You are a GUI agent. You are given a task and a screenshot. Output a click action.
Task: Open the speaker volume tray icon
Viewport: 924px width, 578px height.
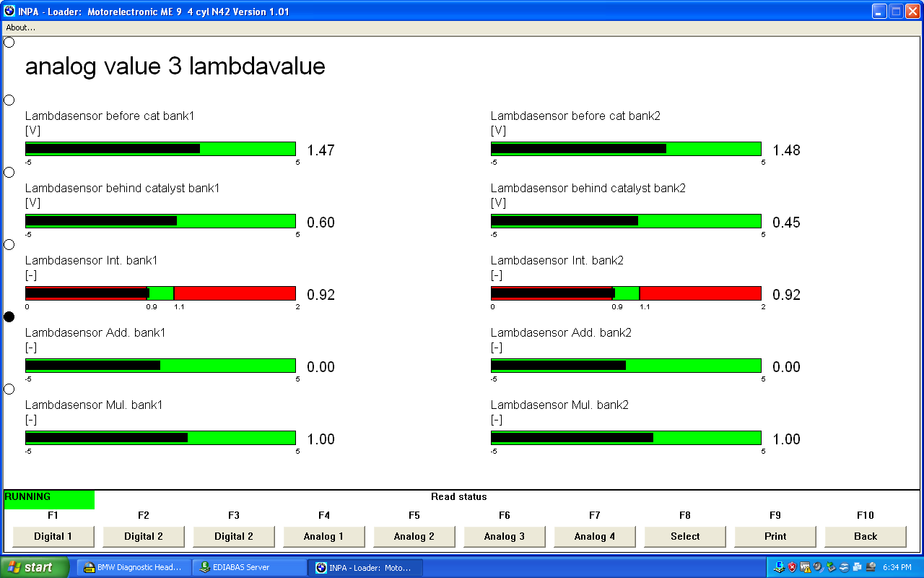point(818,567)
